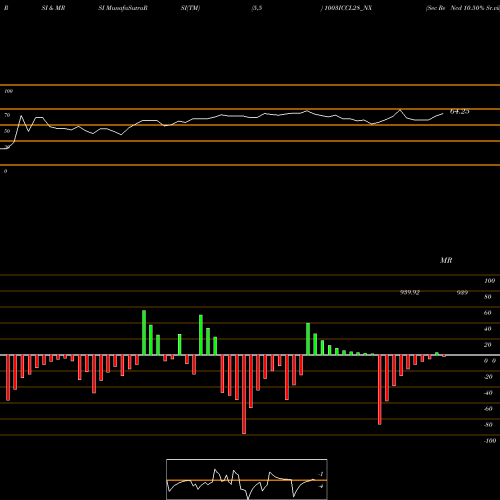Click MR axis label 60 on right

(x=488, y=313)
